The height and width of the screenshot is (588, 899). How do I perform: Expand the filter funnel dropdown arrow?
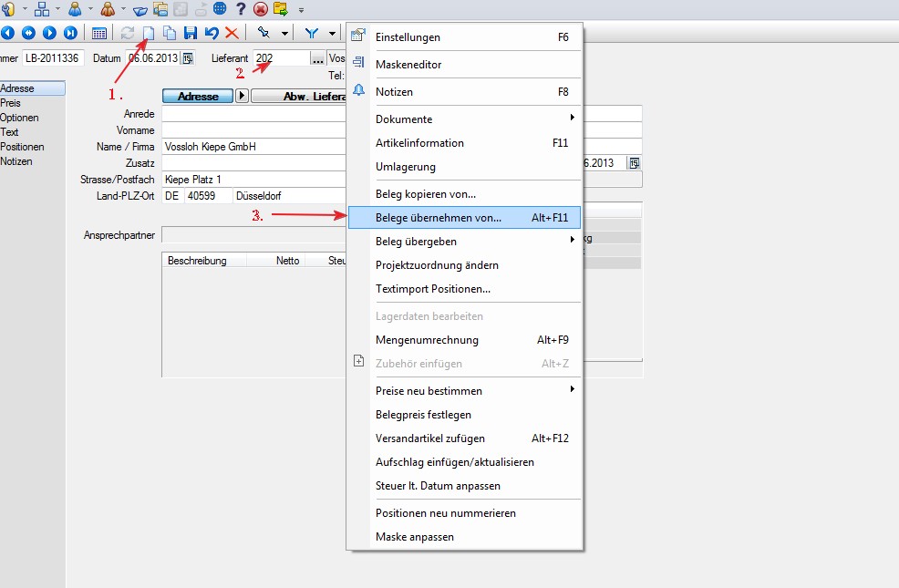point(332,34)
